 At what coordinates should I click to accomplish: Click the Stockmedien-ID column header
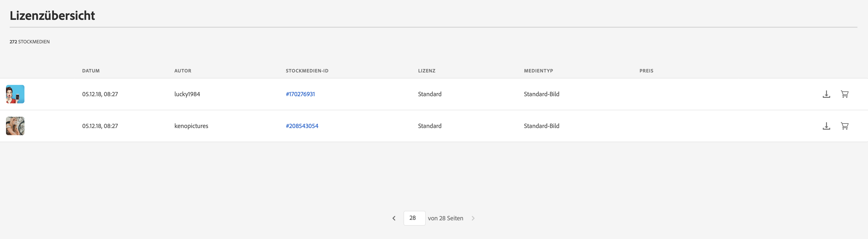(x=307, y=71)
